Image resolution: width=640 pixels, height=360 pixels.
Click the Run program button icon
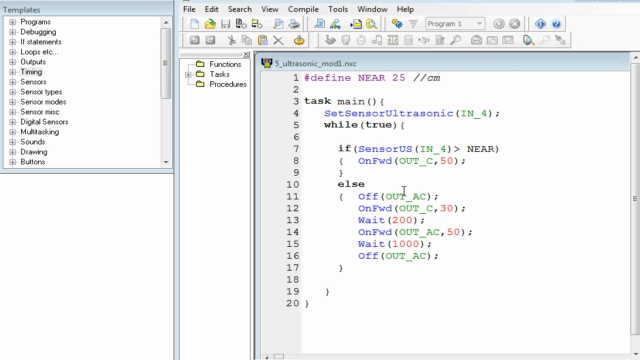tap(499, 24)
